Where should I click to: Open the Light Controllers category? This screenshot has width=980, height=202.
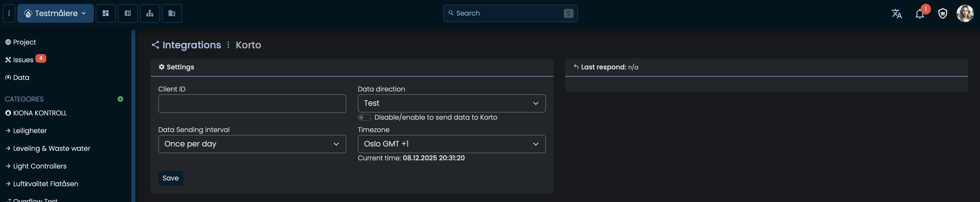coord(36,166)
